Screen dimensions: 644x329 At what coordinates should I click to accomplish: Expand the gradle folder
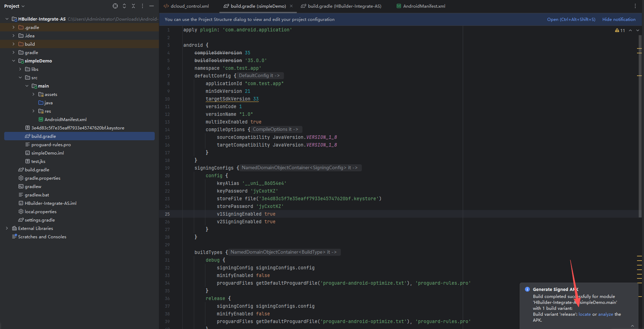coord(14,52)
